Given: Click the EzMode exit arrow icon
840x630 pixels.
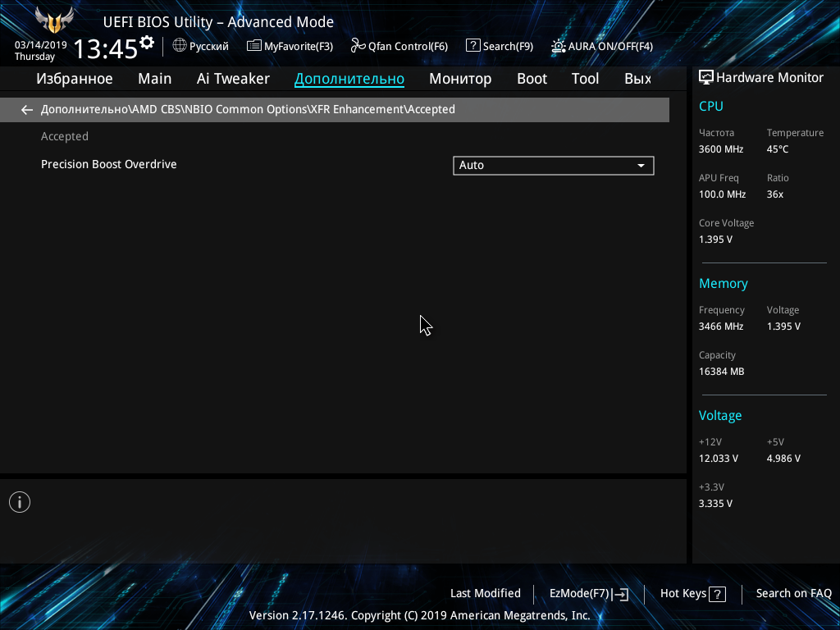Looking at the screenshot, I should (x=620, y=594).
